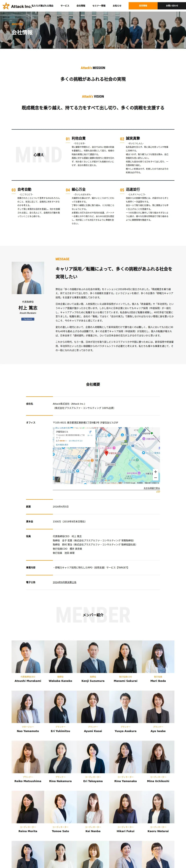Click the black お問い合わせ button

(x=172, y=6)
